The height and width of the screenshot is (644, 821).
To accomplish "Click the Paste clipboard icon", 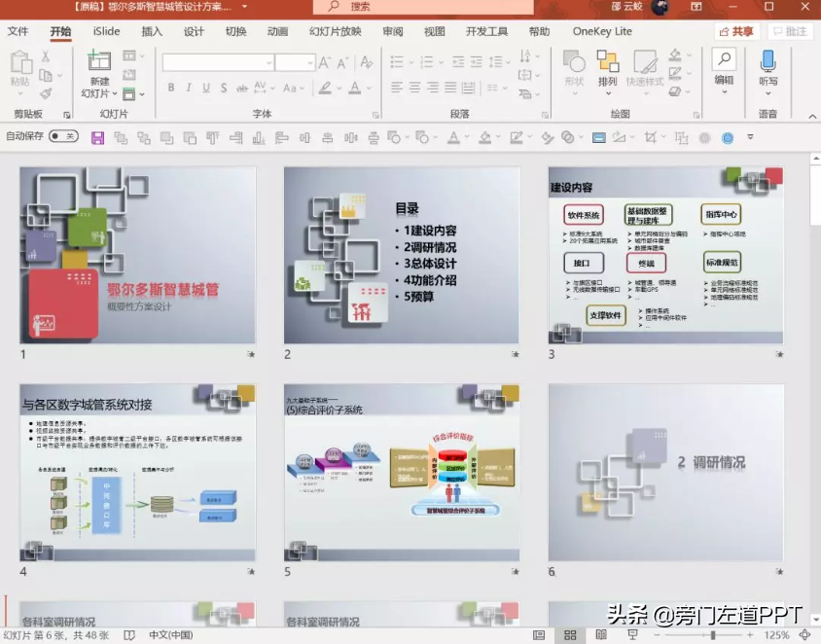I will [x=21, y=63].
